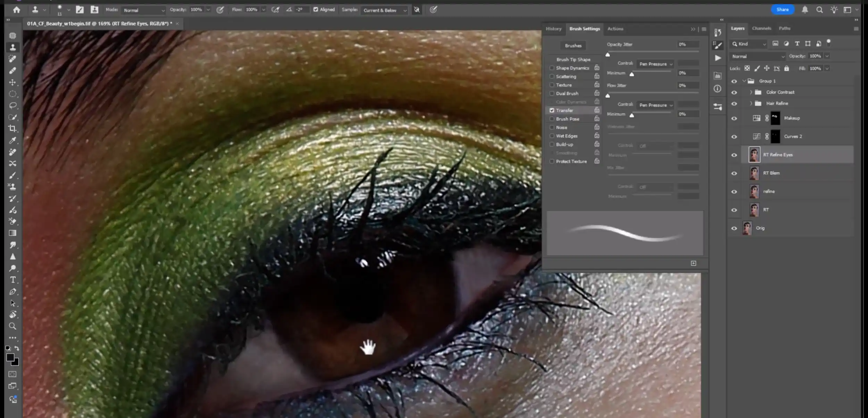This screenshot has width=868, height=418.
Task: Select the Lasso tool
Action: coord(12,105)
